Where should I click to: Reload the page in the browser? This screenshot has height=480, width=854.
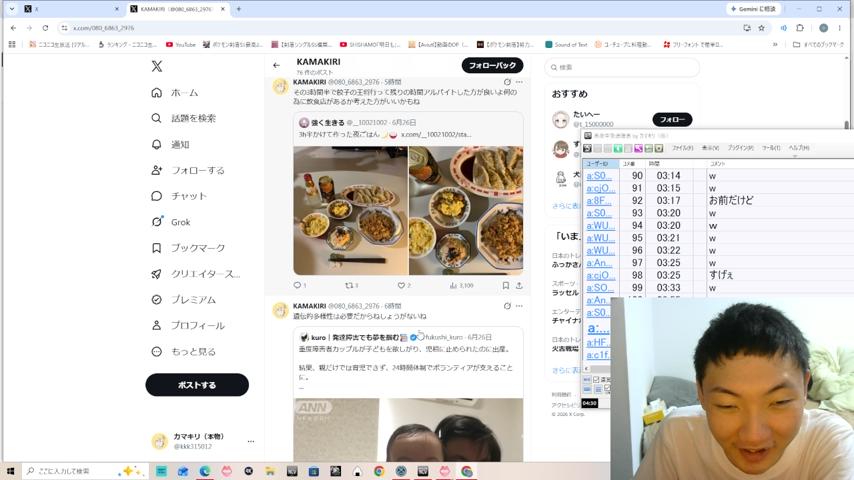pyautogui.click(x=45, y=28)
